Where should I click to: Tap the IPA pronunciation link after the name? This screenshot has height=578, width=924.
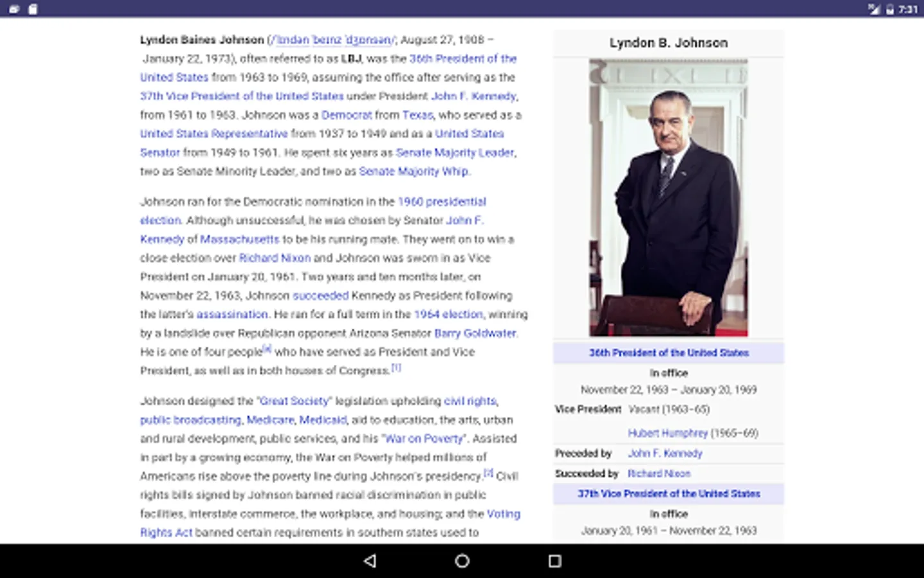tap(332, 40)
